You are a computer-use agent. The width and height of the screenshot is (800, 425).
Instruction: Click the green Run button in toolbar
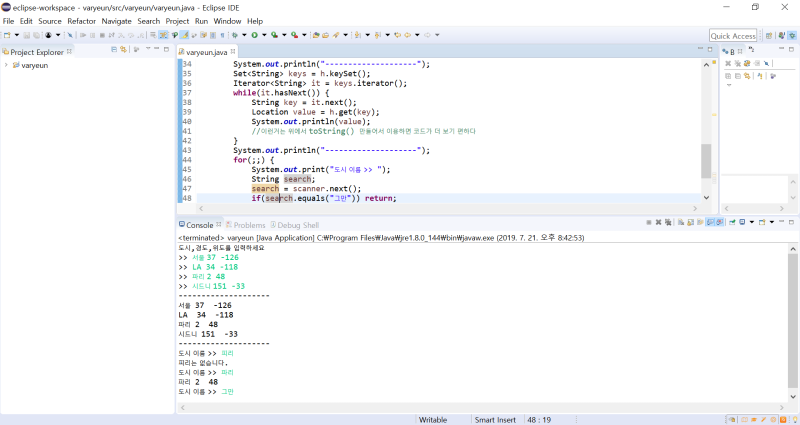(x=255, y=35)
